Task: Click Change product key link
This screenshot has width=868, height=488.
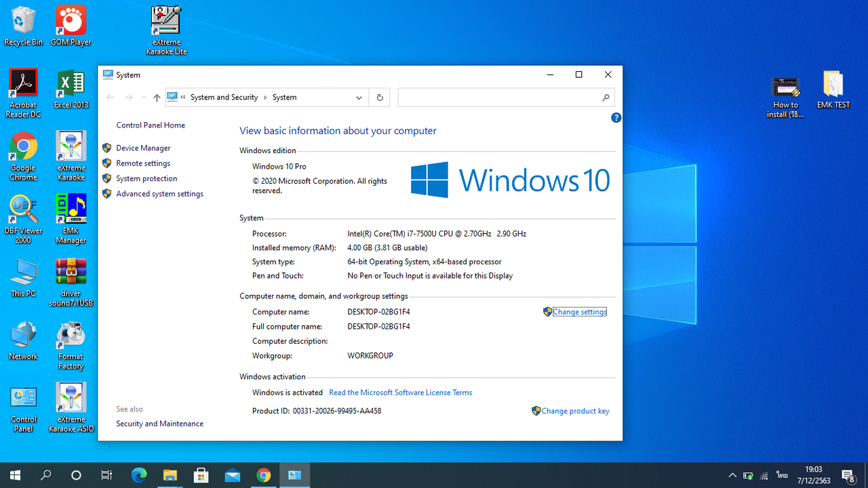Action: 575,411
